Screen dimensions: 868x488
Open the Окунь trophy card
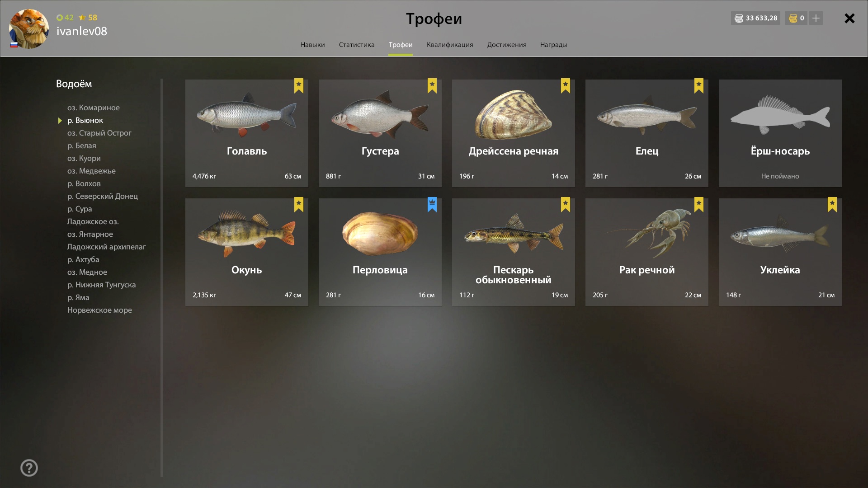coord(247,252)
